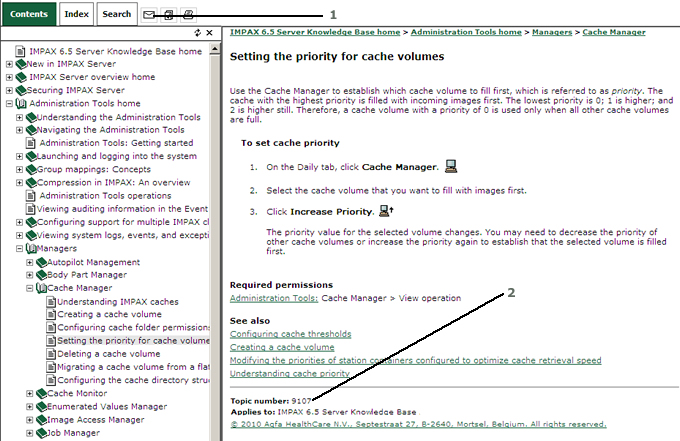
Task: Click the To set cache priority subheading
Action: [290, 143]
